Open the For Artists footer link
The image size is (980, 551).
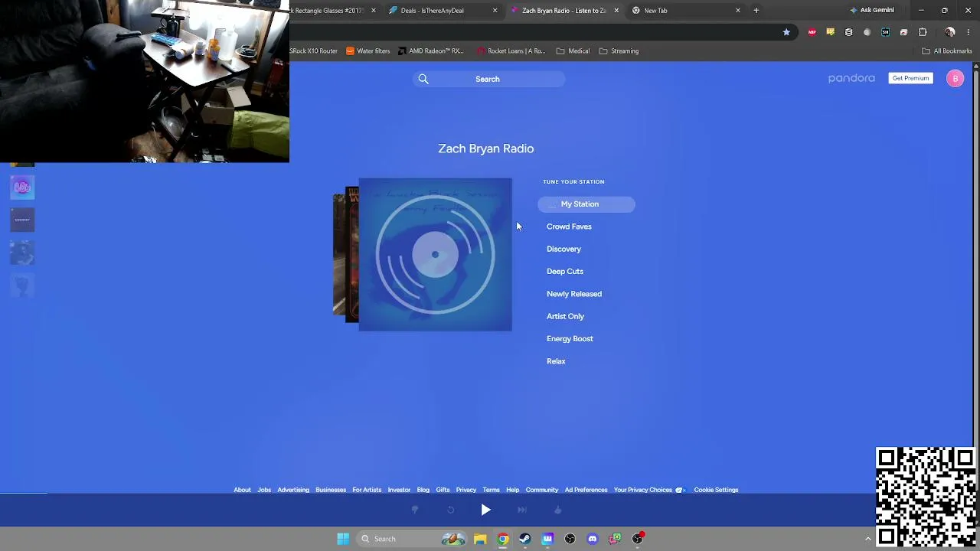[367, 490]
